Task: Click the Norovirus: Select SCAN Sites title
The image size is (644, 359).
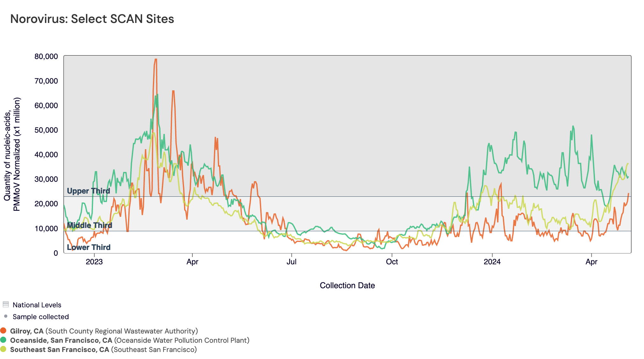Action: pyautogui.click(x=92, y=19)
